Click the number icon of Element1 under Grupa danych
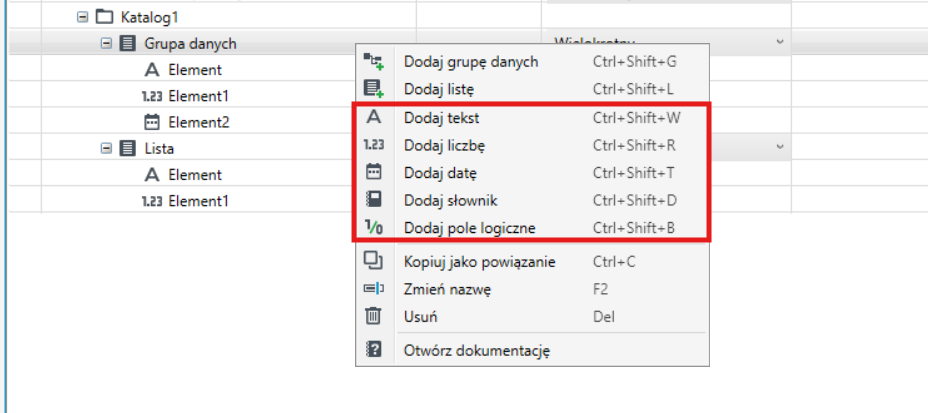Image resolution: width=928 pixels, height=413 pixels. [x=152, y=96]
